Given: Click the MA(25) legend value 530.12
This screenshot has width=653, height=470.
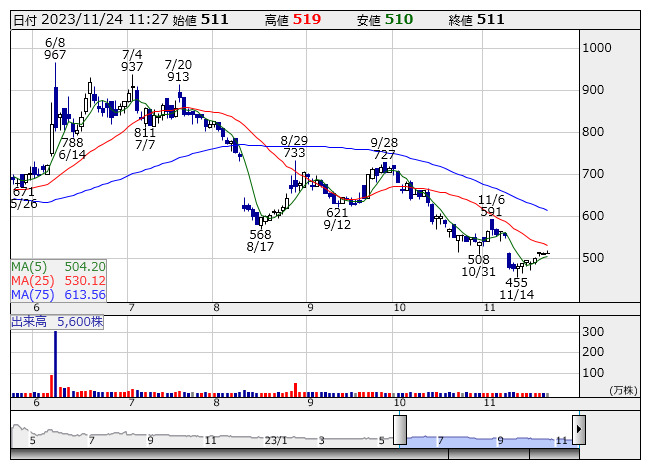Looking at the screenshot, I should tap(85, 281).
